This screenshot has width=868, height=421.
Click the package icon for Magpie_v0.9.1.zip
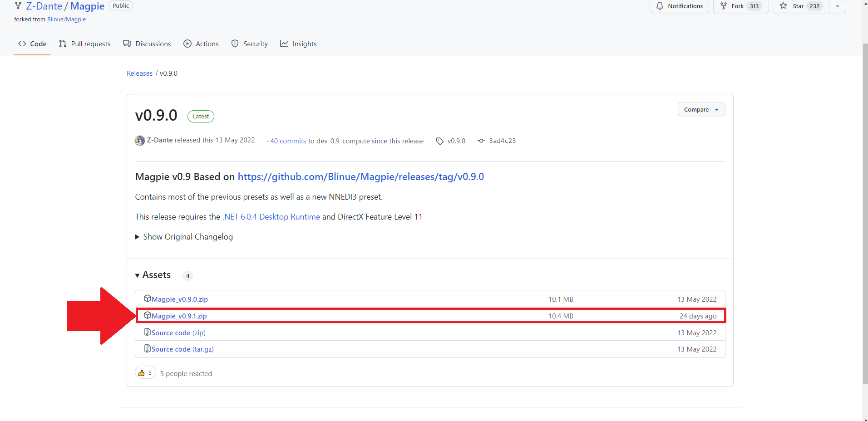pos(147,315)
